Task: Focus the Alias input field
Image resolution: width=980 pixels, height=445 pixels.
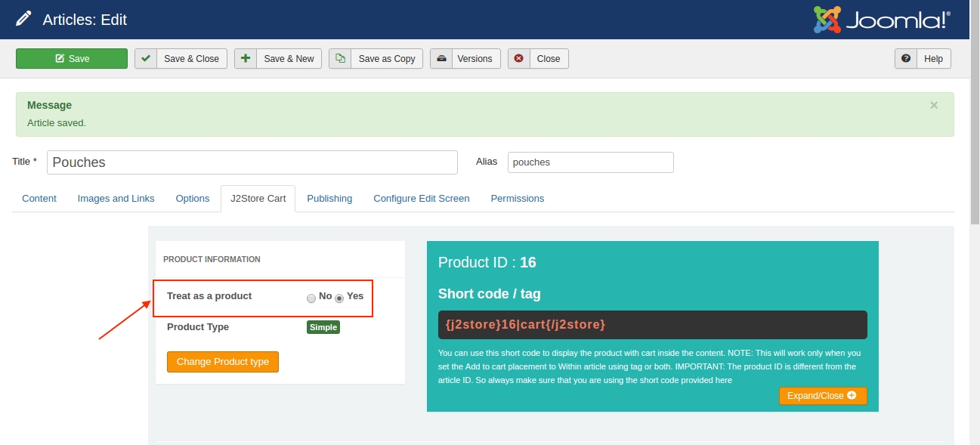Action: [x=590, y=162]
